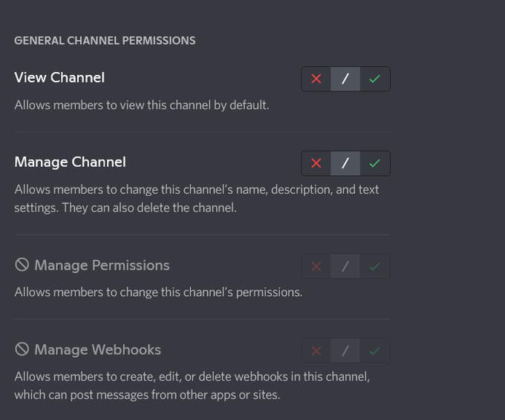The height and width of the screenshot is (420, 505).
Task: Click the red X for Manage Permissions
Action: 316,266
